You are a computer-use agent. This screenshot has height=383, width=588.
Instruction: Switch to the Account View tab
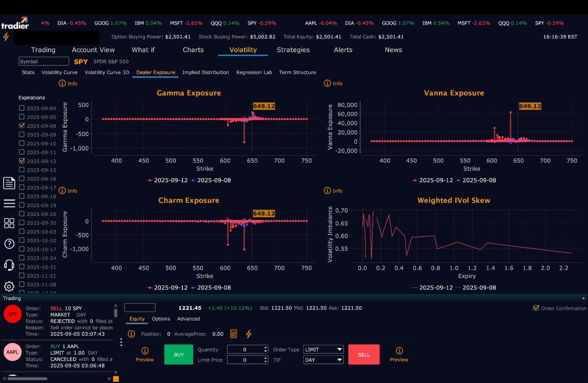click(93, 50)
